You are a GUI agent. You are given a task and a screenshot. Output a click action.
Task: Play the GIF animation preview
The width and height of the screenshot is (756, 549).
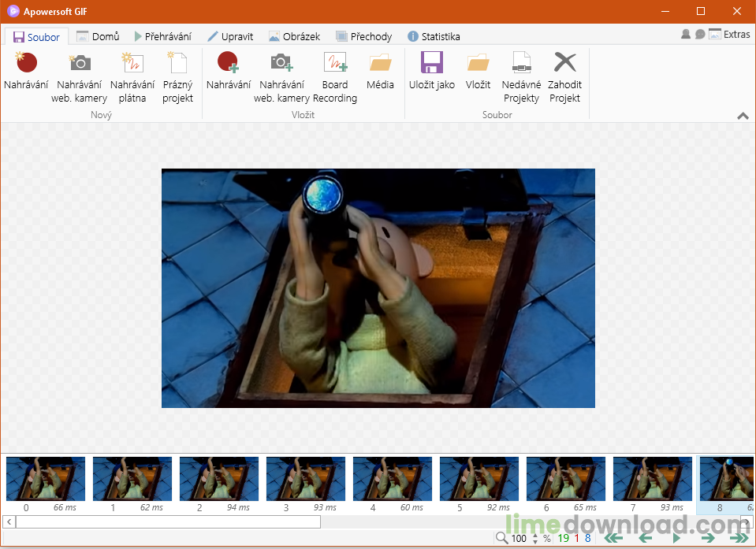tap(676, 538)
